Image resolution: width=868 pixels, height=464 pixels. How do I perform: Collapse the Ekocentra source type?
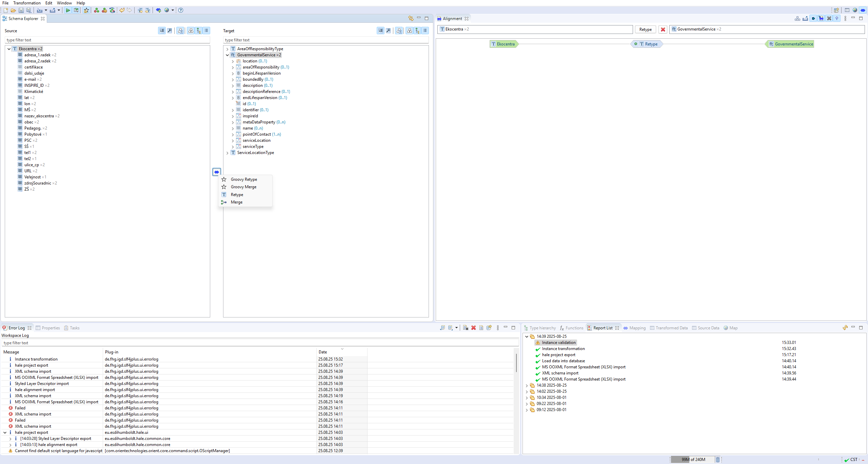coord(9,49)
